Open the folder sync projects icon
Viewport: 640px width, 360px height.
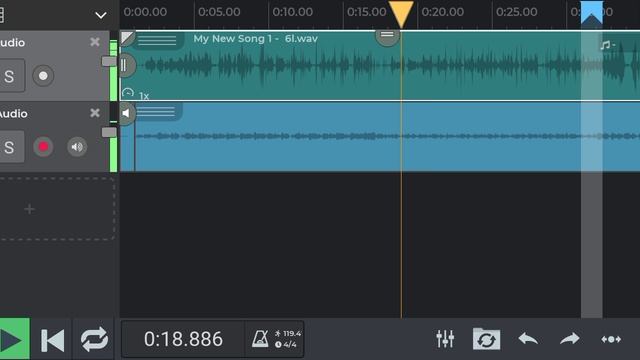pyautogui.click(x=486, y=339)
